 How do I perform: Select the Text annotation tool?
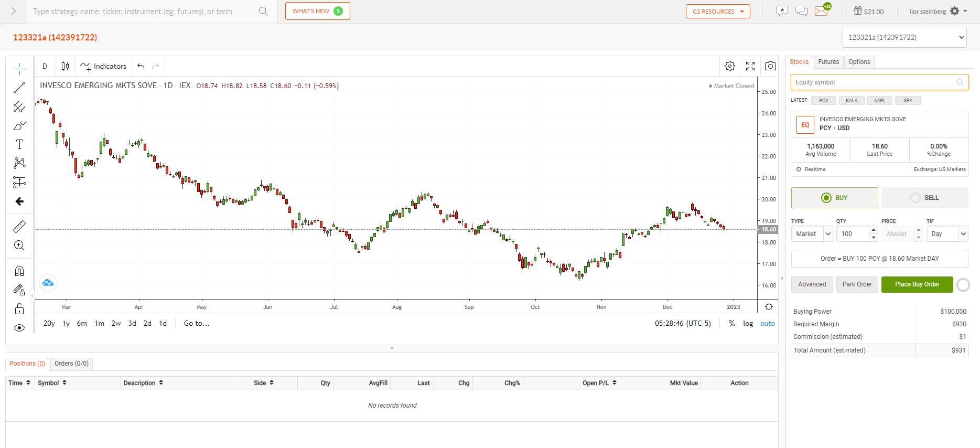pyautogui.click(x=19, y=144)
